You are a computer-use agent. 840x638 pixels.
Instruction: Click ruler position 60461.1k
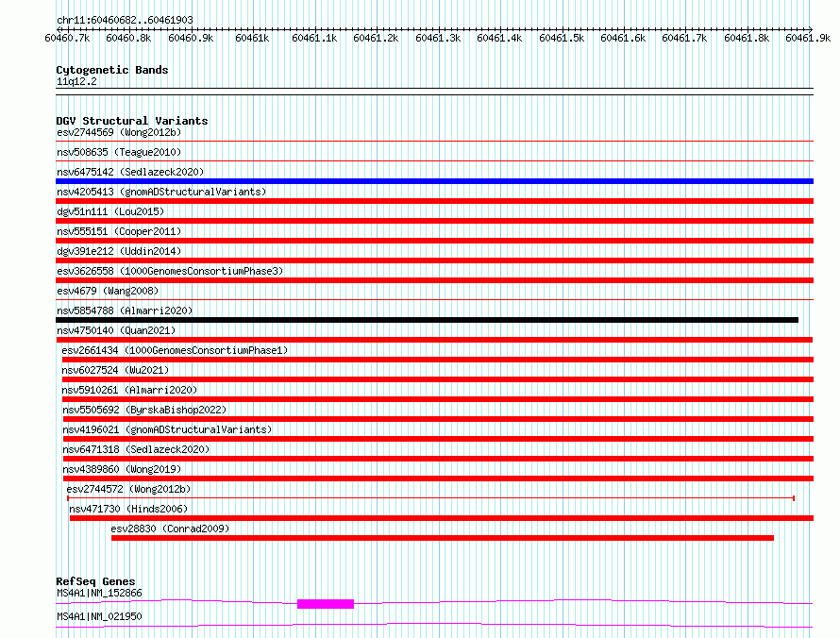pos(314,38)
